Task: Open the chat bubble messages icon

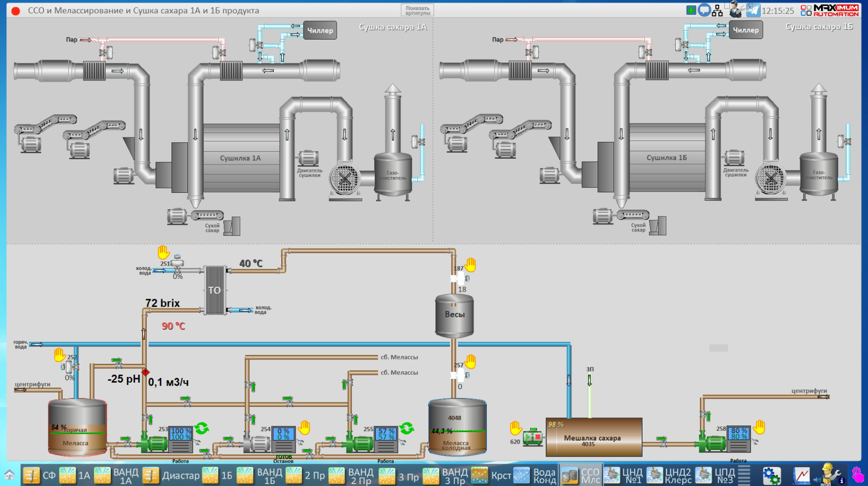Action: coord(704,10)
